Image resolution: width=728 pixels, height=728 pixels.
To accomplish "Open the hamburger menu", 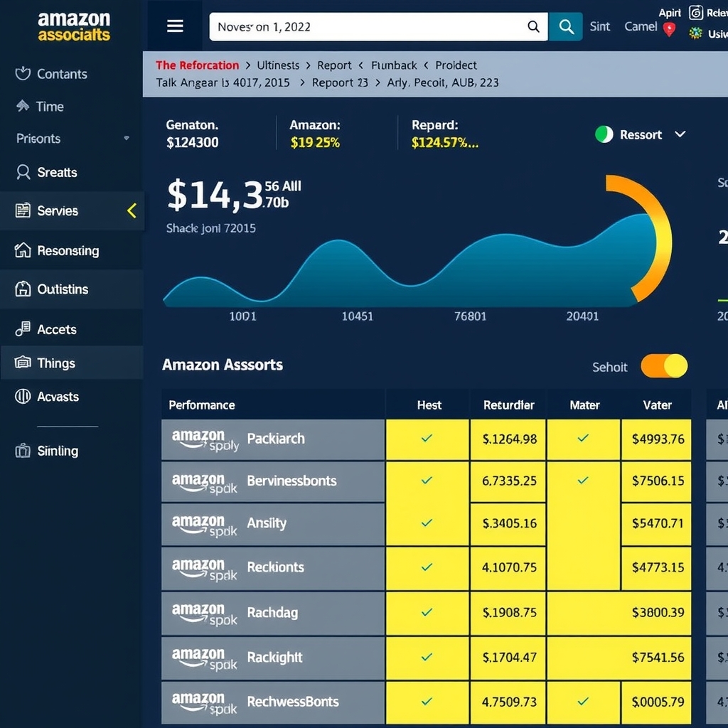I will pyautogui.click(x=175, y=26).
